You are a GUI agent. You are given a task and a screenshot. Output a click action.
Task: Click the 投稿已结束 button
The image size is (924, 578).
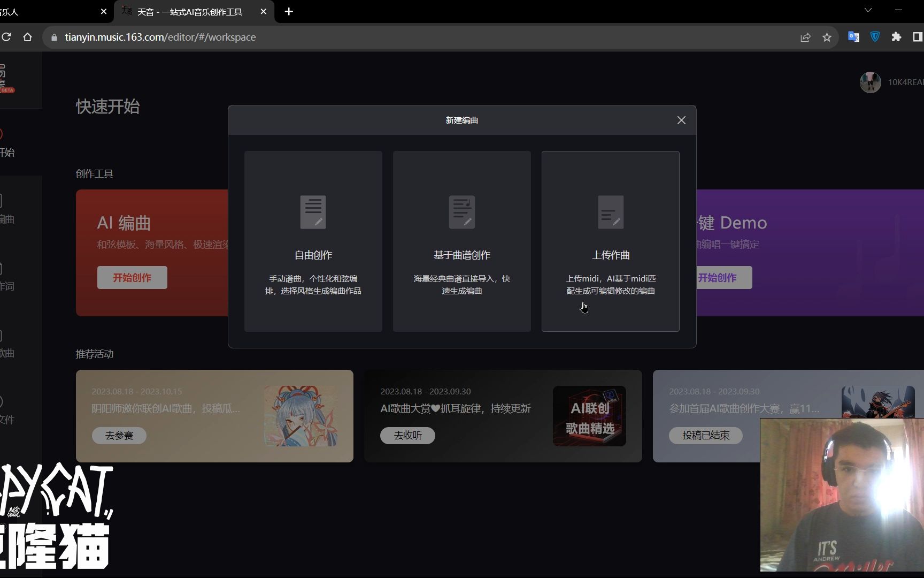(706, 436)
